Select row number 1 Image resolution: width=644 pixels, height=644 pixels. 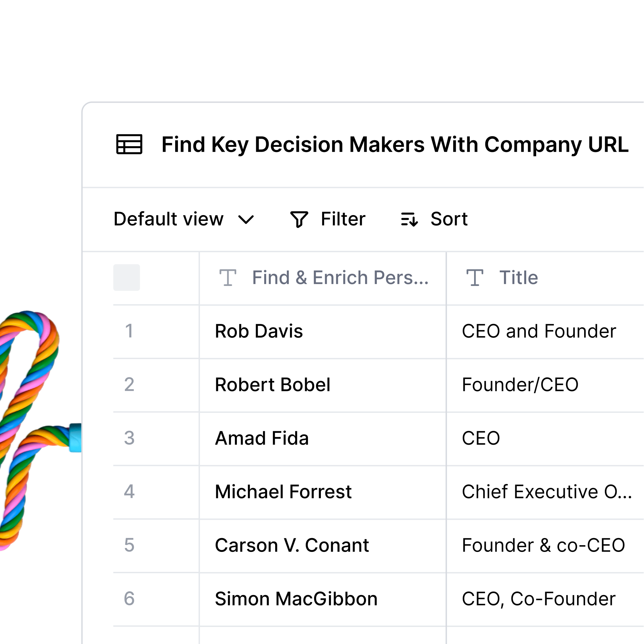point(129,331)
